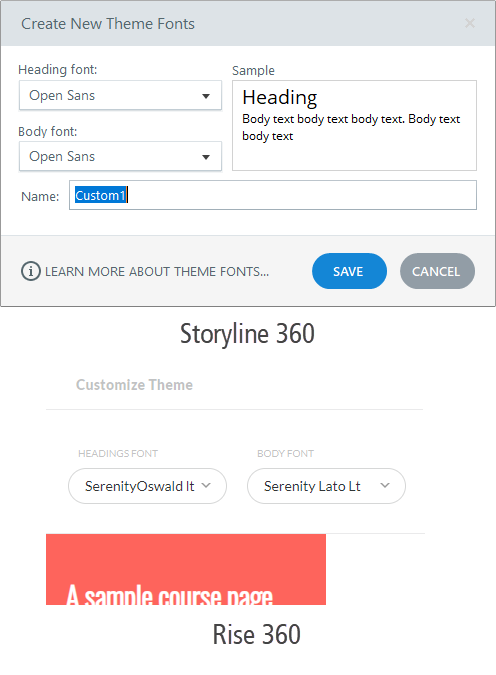Click the Customize Theme heading
This screenshot has height=675, width=496.
(134, 384)
